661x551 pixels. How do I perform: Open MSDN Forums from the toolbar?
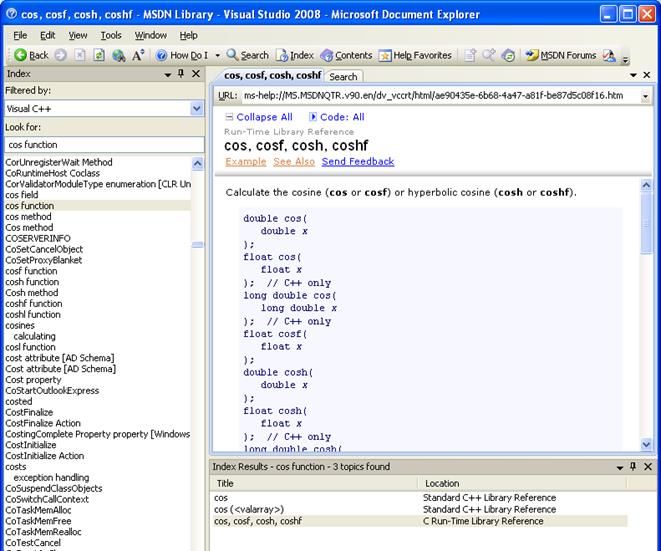coord(561,55)
